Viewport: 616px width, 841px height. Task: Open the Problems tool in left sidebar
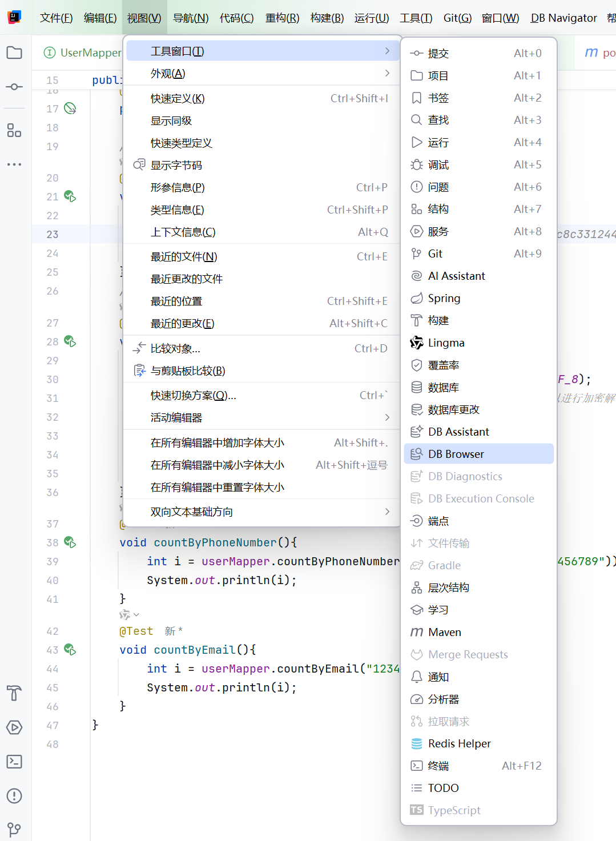[x=14, y=796]
